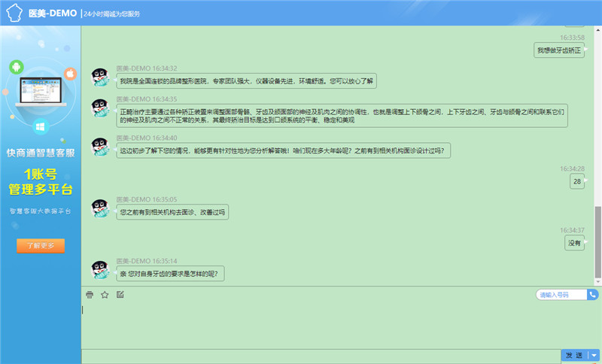
Task: Click the blue Windows icon in banner
Action: [41, 127]
